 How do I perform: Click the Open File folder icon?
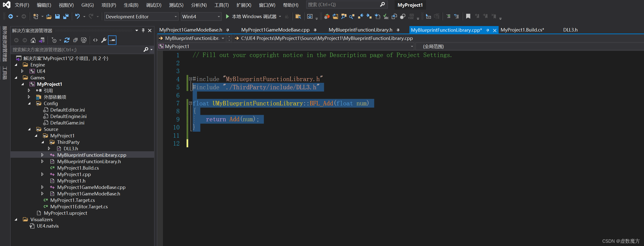(49, 17)
